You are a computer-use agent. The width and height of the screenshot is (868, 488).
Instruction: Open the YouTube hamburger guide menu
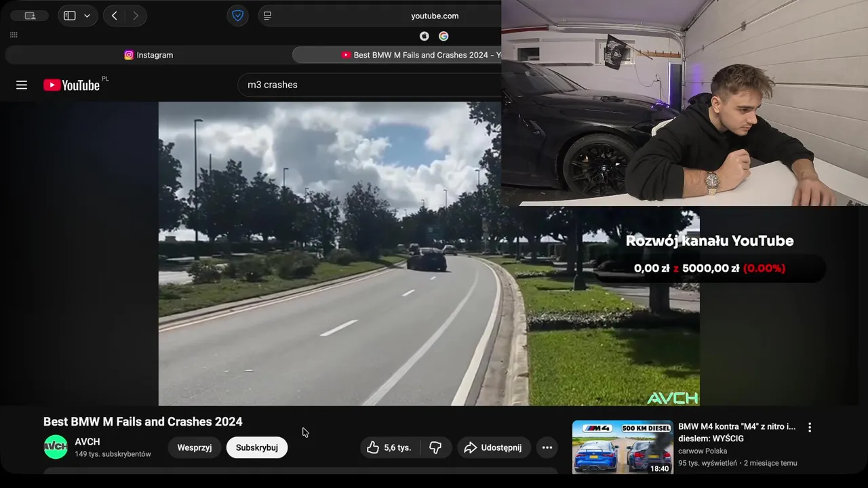pyautogui.click(x=22, y=85)
